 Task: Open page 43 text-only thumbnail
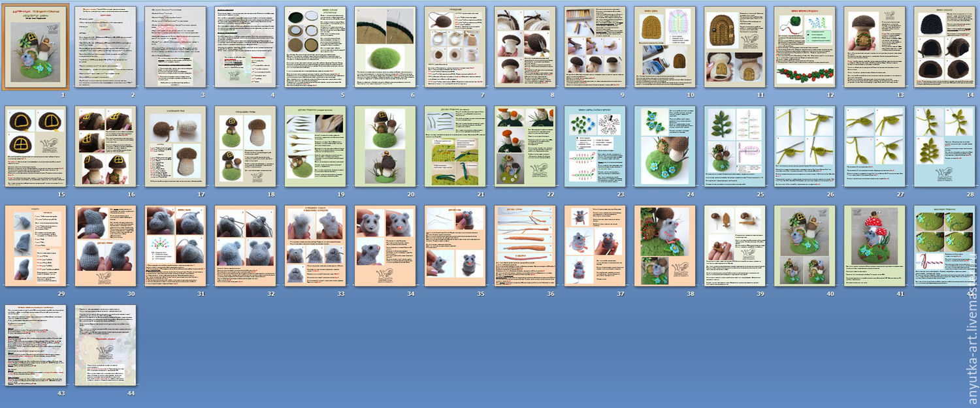tap(35, 345)
